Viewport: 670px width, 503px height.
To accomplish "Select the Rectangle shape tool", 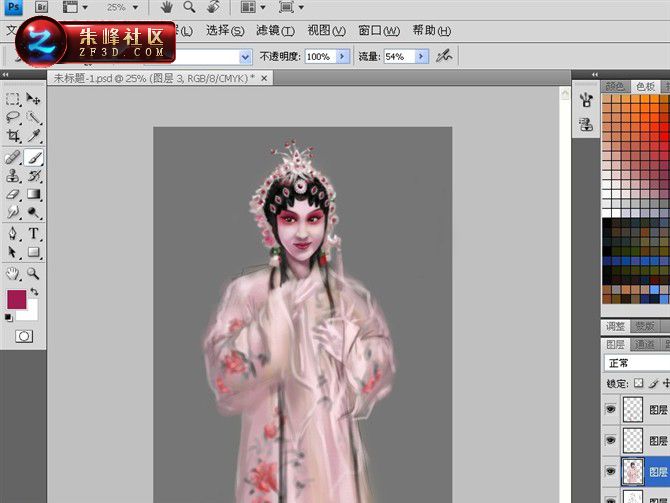I will [33, 252].
